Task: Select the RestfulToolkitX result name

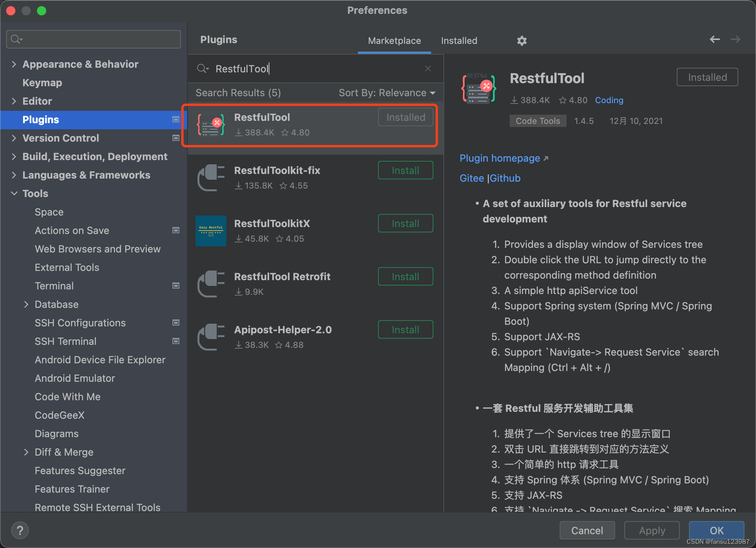Action: (272, 223)
